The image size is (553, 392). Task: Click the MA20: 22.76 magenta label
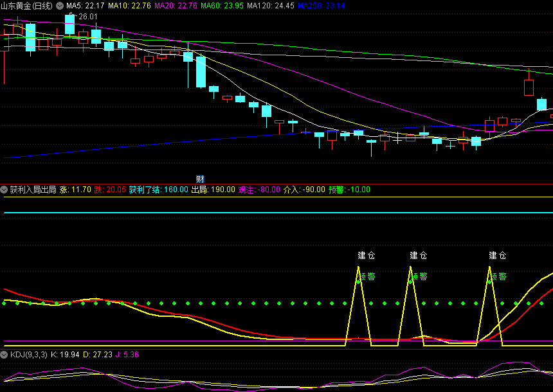click(176, 6)
